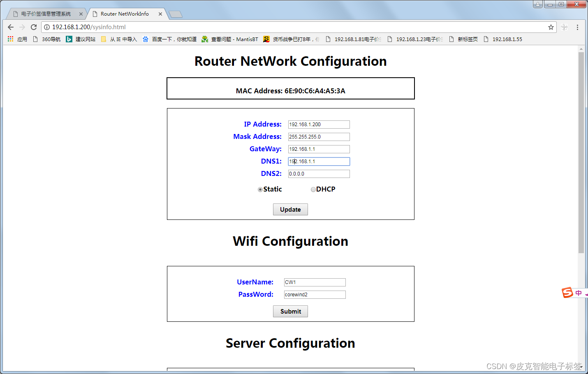Click the browser forward arrow
This screenshot has height=374, width=588.
coord(22,27)
